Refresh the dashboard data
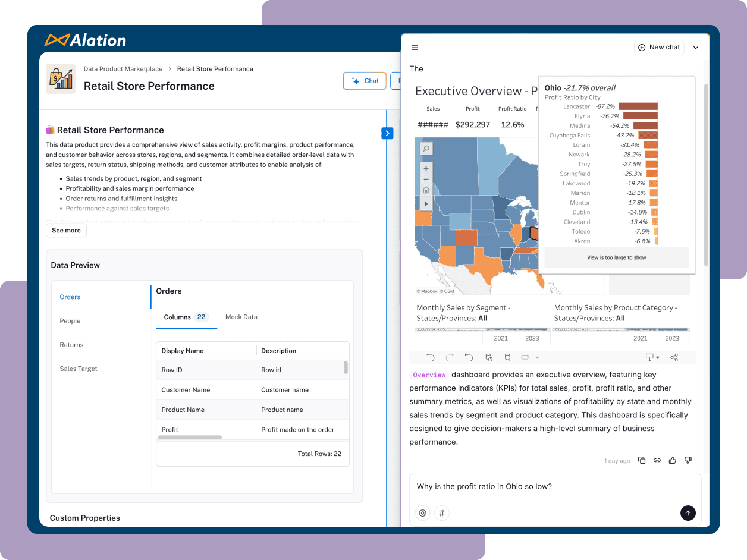This screenshot has width=747, height=560. point(488,357)
